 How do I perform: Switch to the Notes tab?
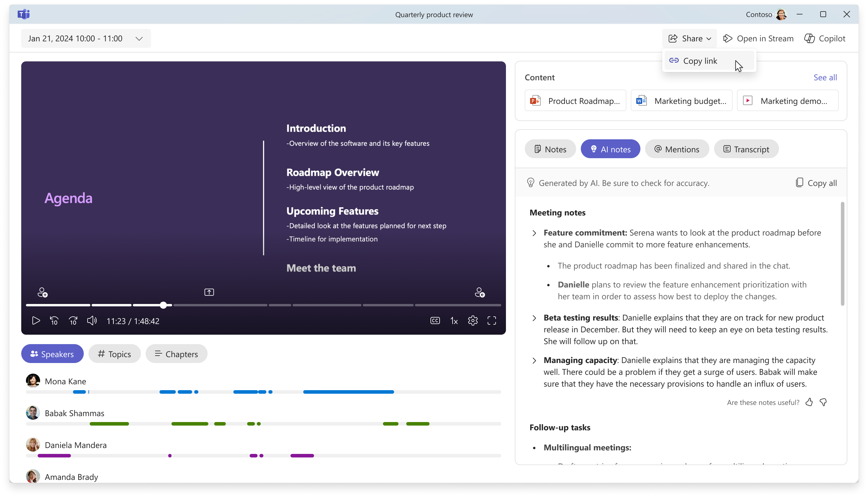(550, 149)
